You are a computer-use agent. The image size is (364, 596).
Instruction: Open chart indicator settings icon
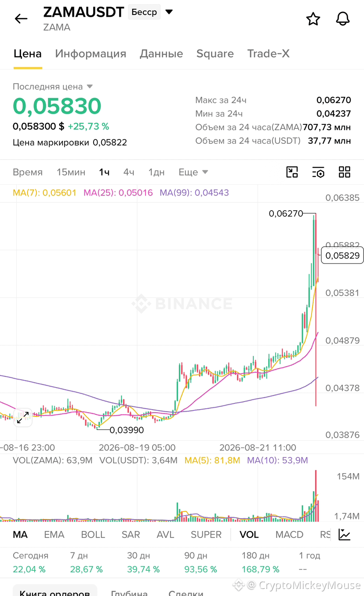pyautogui.click(x=318, y=172)
